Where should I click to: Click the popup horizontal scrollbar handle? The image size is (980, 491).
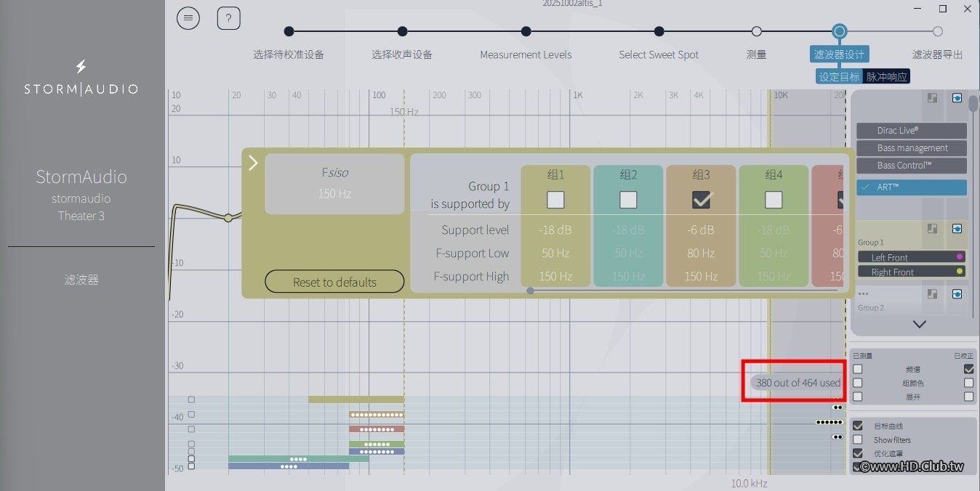click(x=530, y=291)
